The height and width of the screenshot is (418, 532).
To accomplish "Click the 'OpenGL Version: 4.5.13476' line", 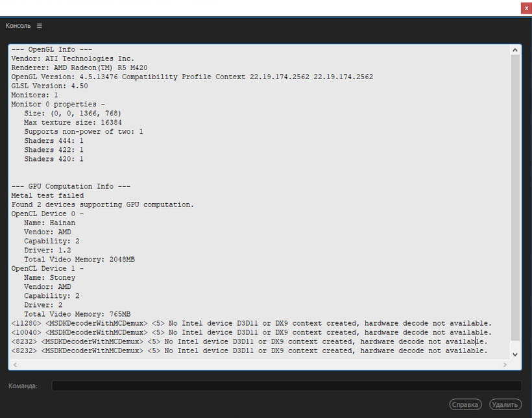I will click(x=192, y=77).
